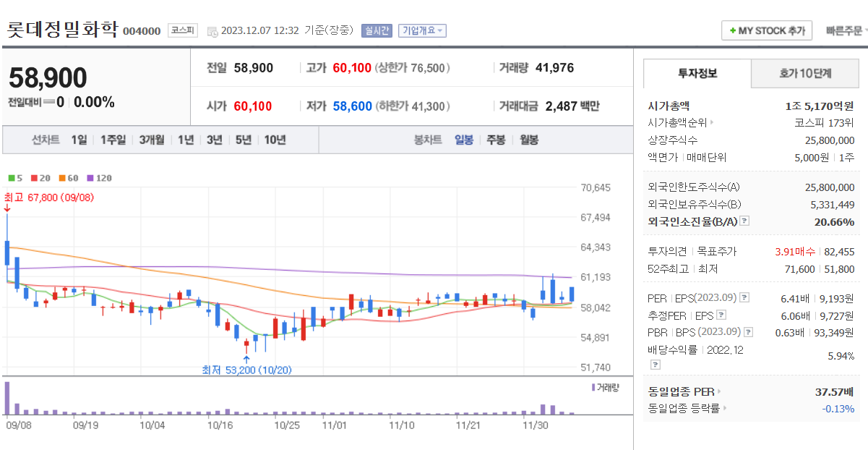Click the 저가 value 58,600
Image resolution: width=868 pixels, height=450 pixels.
point(353,106)
